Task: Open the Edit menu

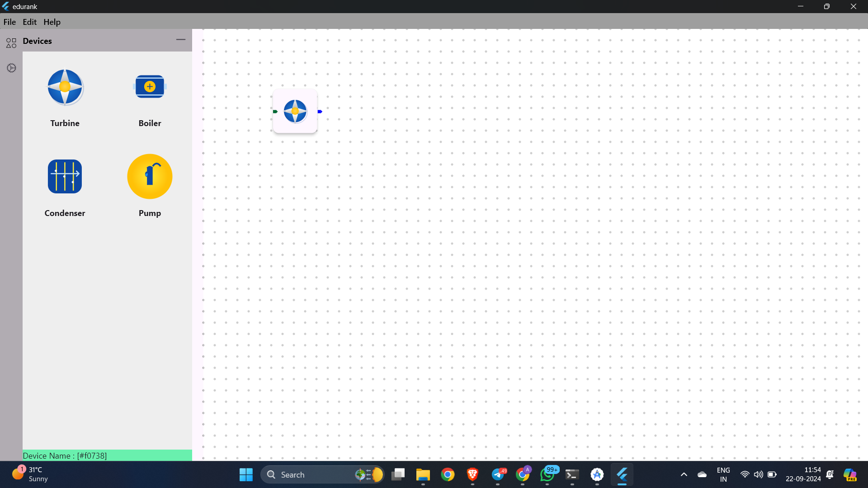Action: coord(29,22)
